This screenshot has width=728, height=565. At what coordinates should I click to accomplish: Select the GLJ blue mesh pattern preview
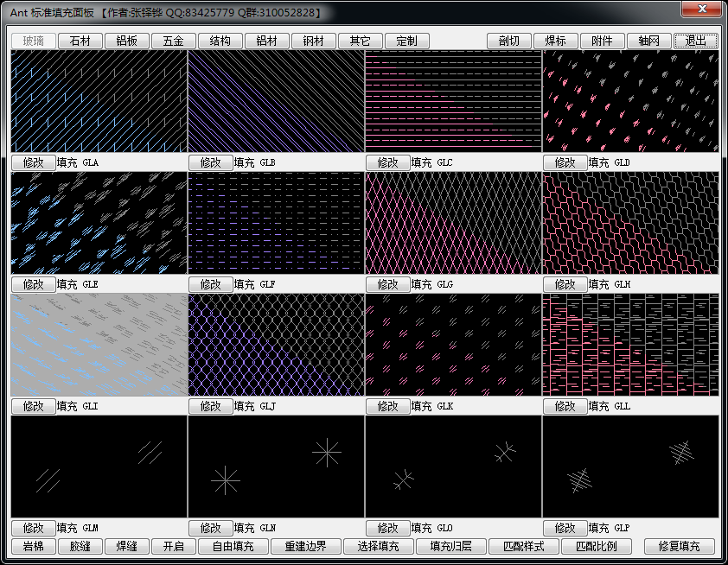point(276,345)
